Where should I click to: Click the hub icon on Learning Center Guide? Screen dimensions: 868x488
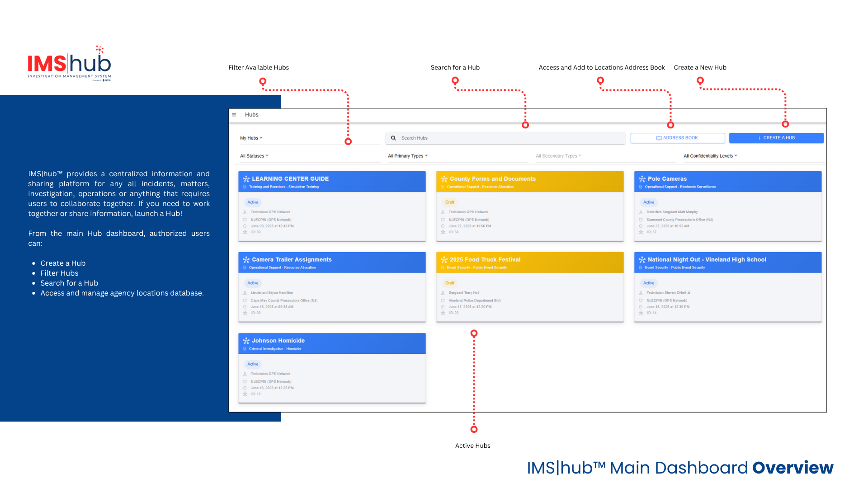coord(246,179)
